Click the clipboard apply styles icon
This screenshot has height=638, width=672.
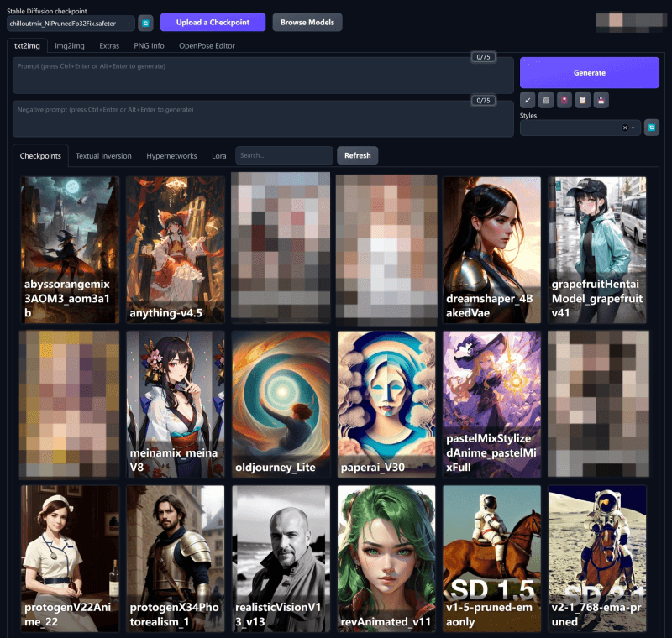(x=583, y=100)
